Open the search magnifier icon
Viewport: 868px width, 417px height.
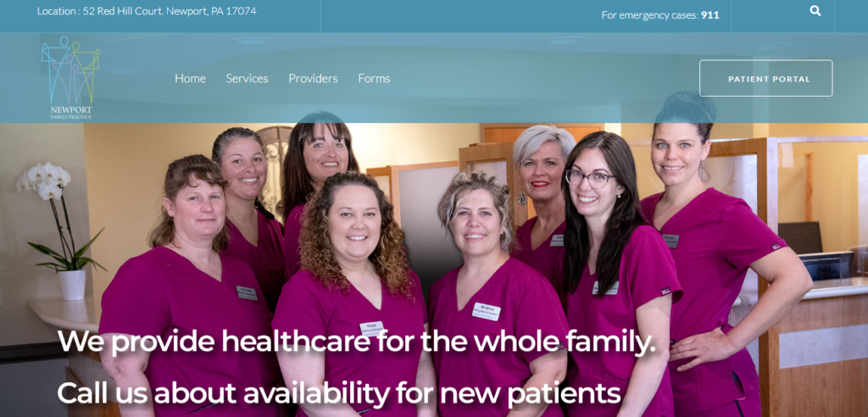coord(815,10)
